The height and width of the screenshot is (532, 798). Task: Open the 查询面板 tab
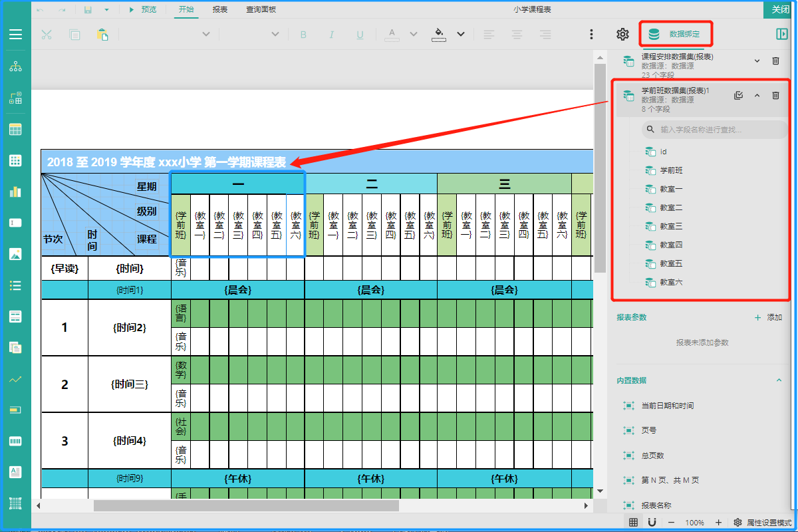(261, 9)
